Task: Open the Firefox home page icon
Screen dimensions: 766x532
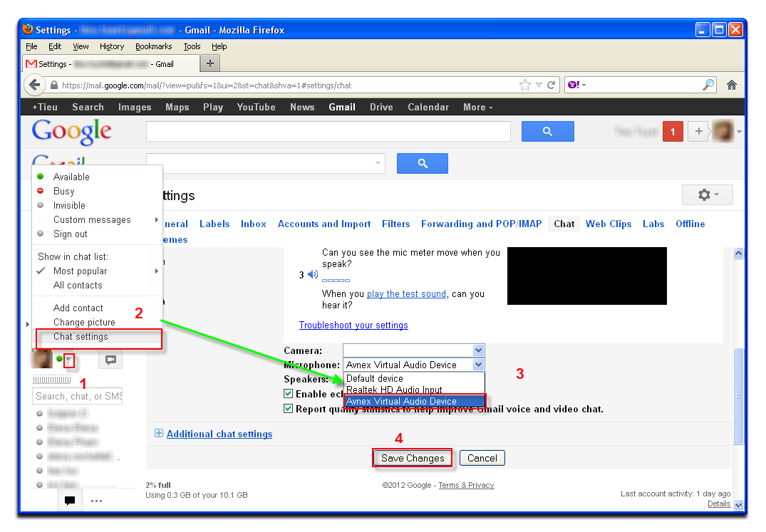Action: (731, 85)
